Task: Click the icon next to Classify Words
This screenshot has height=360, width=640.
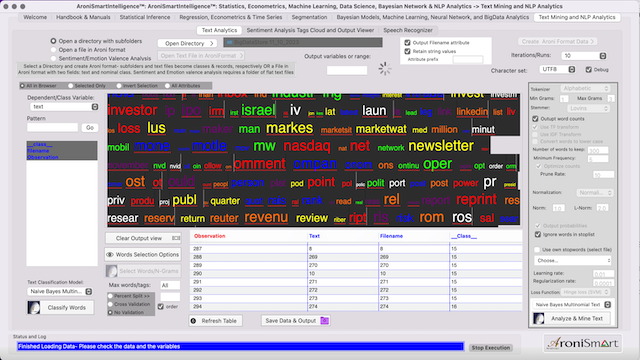Action: [34, 307]
